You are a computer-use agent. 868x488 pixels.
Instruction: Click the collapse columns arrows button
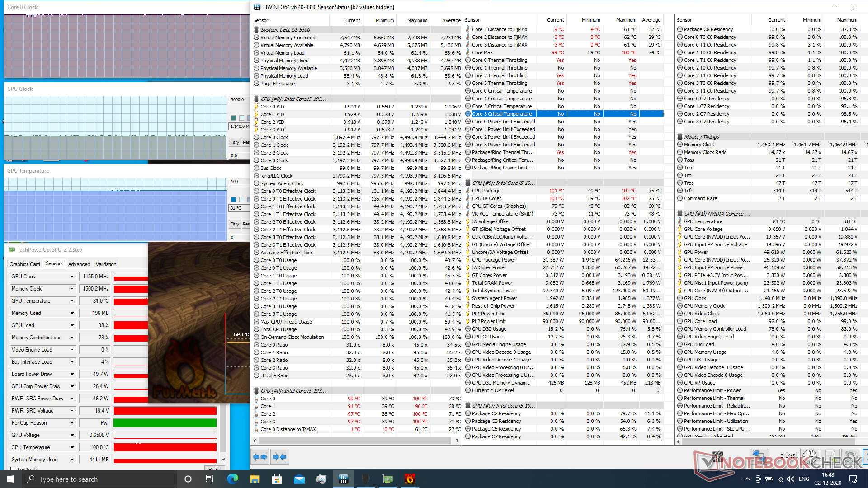279,457
